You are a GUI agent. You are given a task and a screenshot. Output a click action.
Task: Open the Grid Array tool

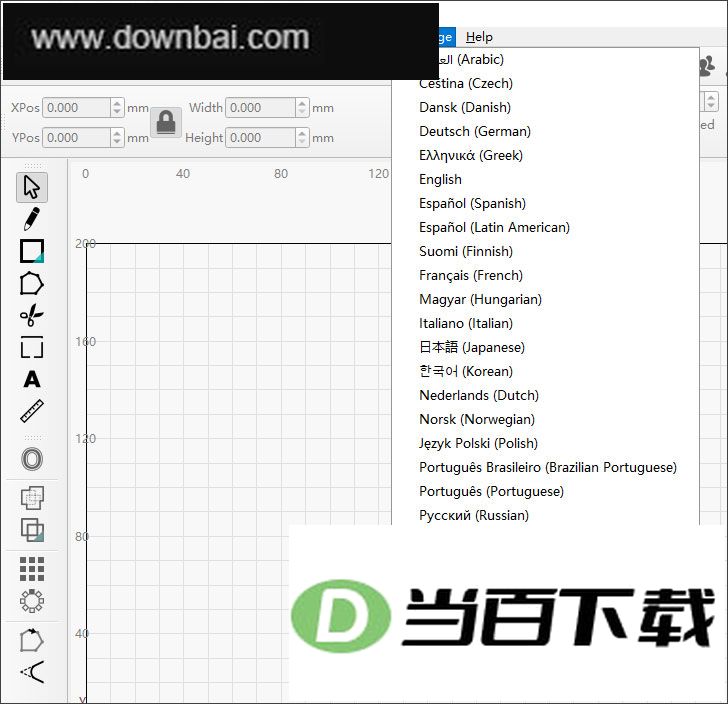32,569
